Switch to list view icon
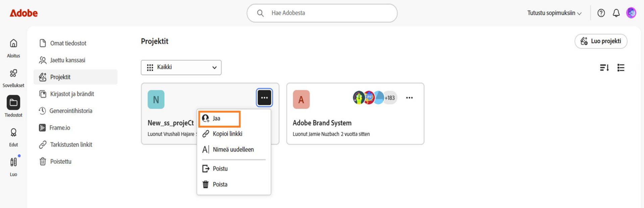 pos(621,68)
